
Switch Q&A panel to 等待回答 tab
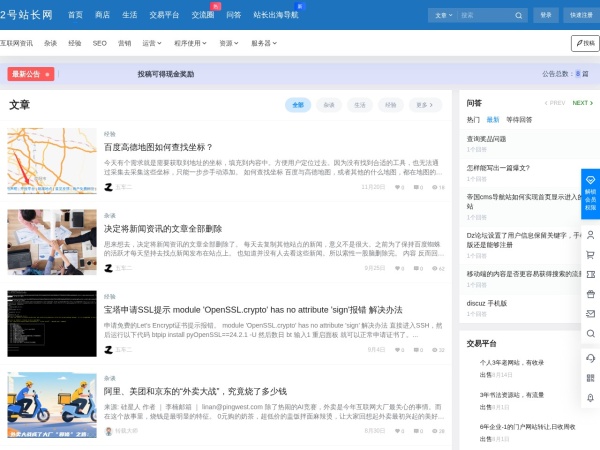click(519, 120)
